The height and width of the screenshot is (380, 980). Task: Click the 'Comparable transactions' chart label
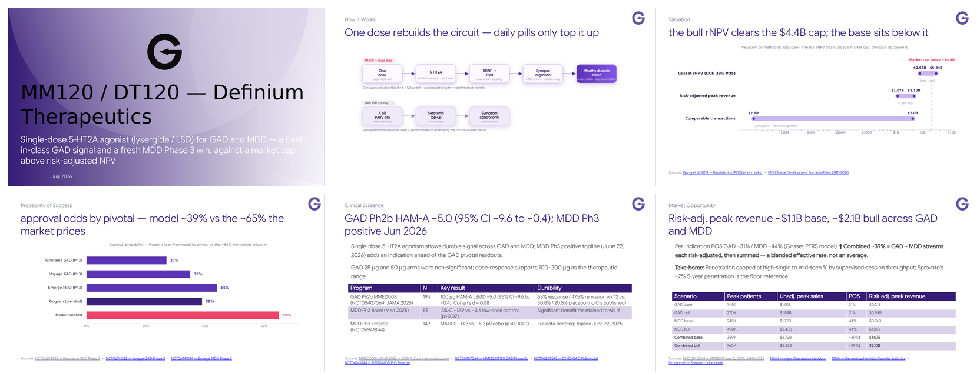click(710, 118)
